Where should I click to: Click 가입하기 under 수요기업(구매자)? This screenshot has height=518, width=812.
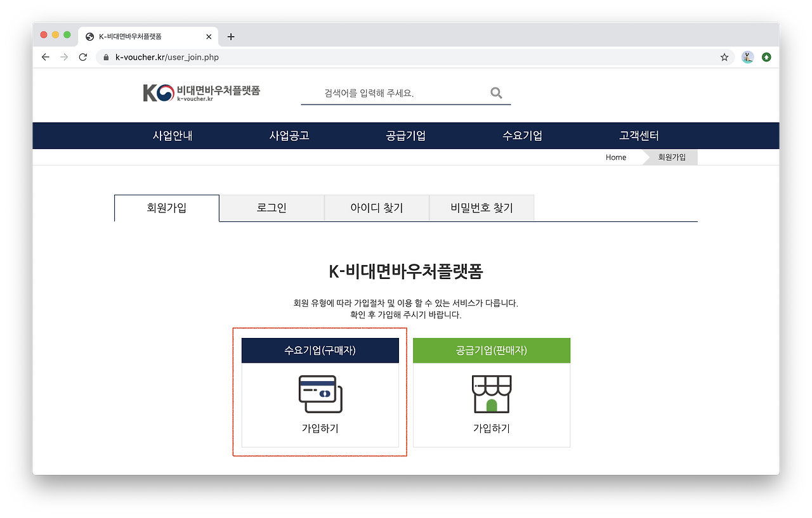coord(320,429)
